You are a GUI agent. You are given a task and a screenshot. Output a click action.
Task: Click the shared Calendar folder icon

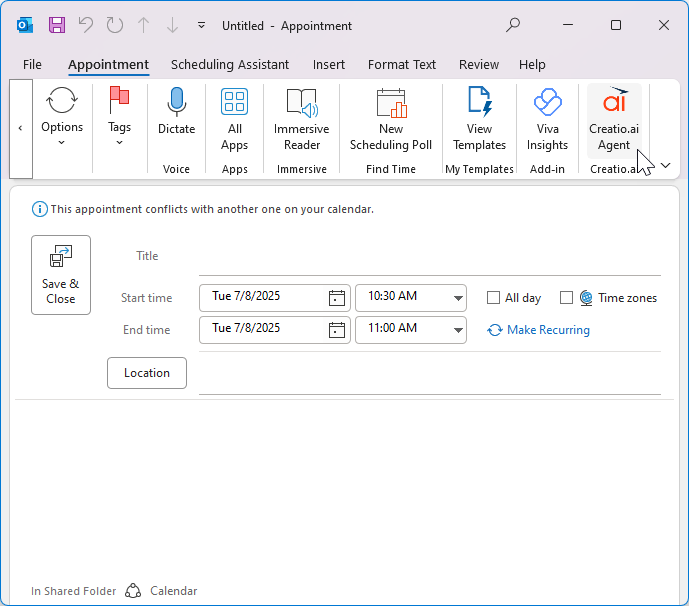[133, 591]
